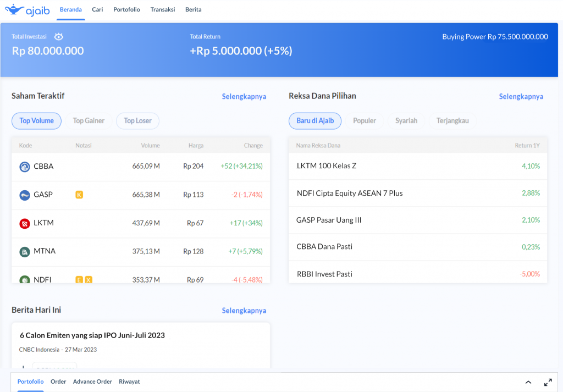This screenshot has width=563, height=392.
Task: Click the K notation badge on GASP
Action: pyautogui.click(x=79, y=195)
